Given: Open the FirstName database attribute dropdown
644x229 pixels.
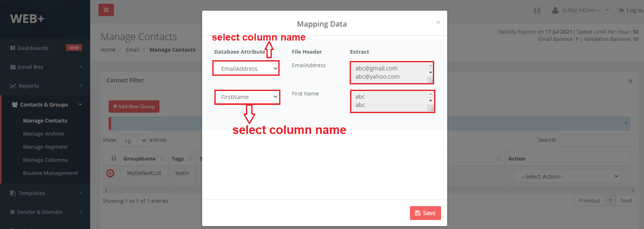Looking at the screenshot, I should click(248, 97).
